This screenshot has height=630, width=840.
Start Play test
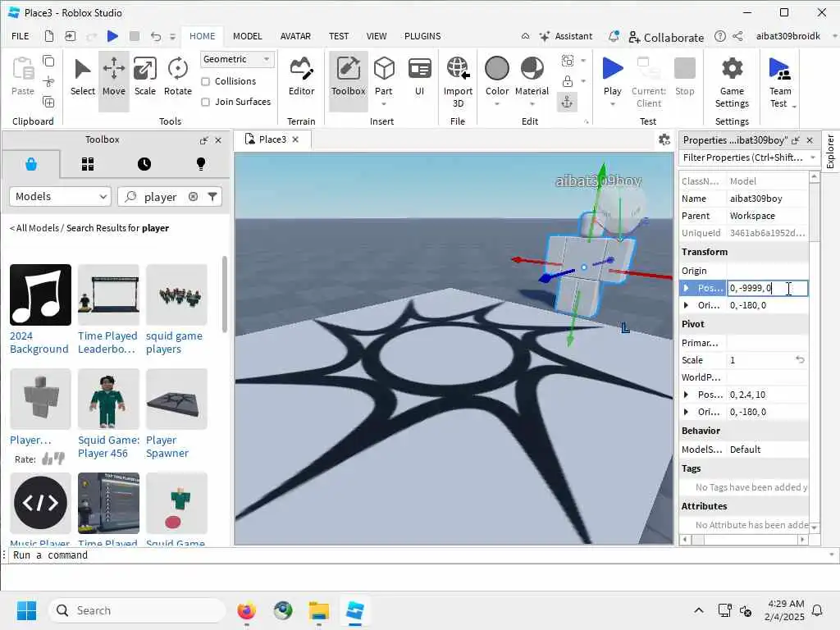(612, 76)
